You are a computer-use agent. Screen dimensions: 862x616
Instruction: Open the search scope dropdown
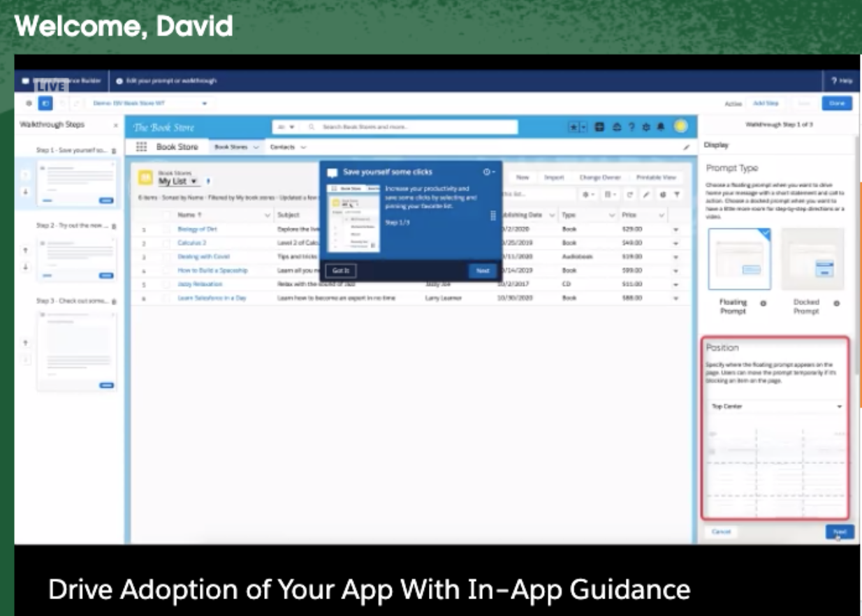click(286, 127)
